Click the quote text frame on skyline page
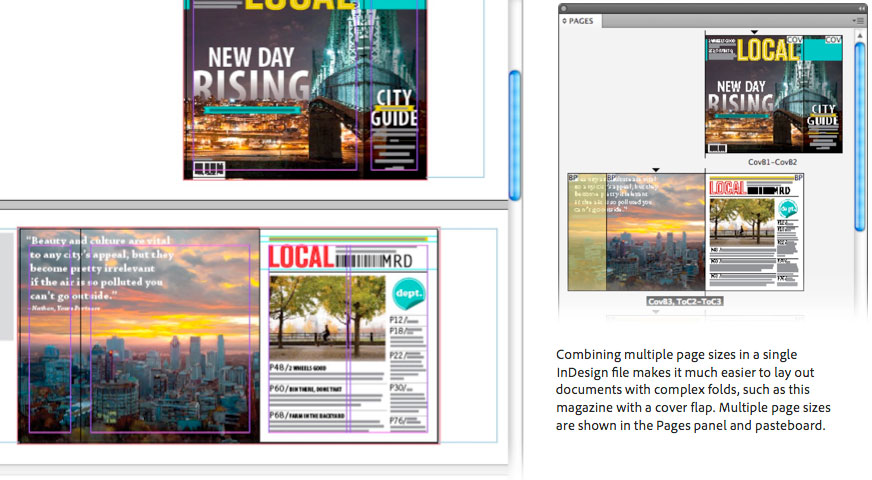 100,273
